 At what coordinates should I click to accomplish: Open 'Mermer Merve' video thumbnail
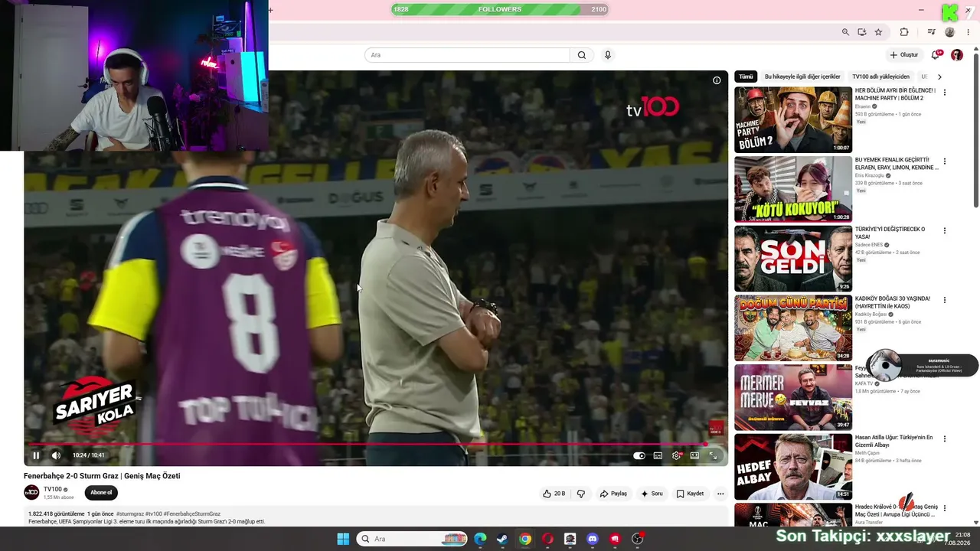pos(793,397)
